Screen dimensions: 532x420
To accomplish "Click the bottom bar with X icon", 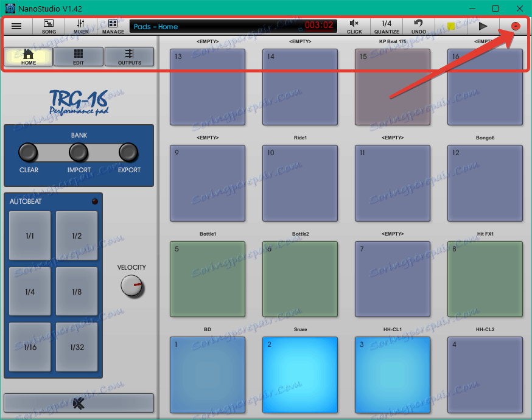I will tap(79, 403).
